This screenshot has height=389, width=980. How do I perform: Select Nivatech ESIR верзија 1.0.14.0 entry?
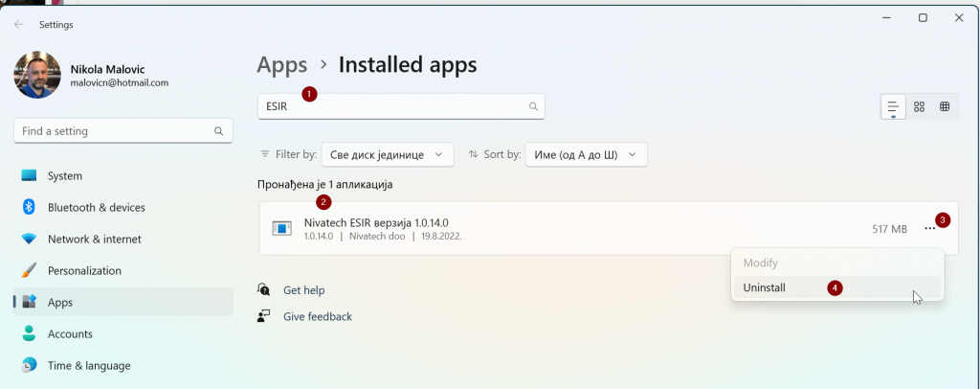point(608,228)
